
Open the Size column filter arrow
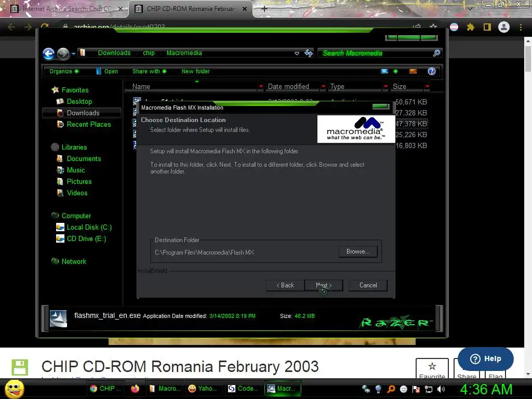pos(427,87)
